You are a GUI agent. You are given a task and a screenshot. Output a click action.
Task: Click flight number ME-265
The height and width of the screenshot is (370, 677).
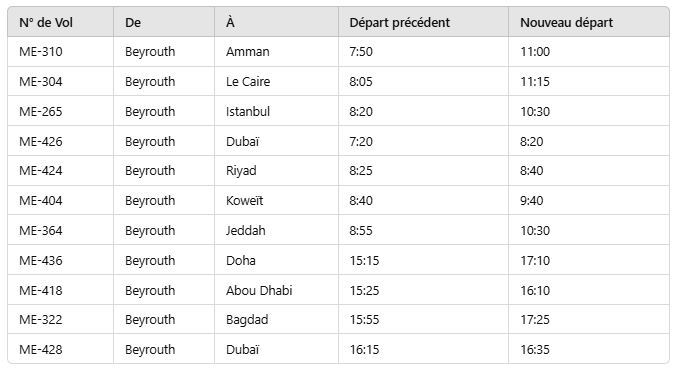[41, 111]
